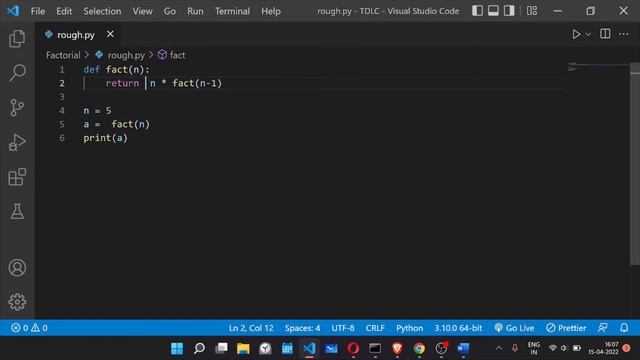
Task: Open the Terminal menu
Action: coord(232,11)
